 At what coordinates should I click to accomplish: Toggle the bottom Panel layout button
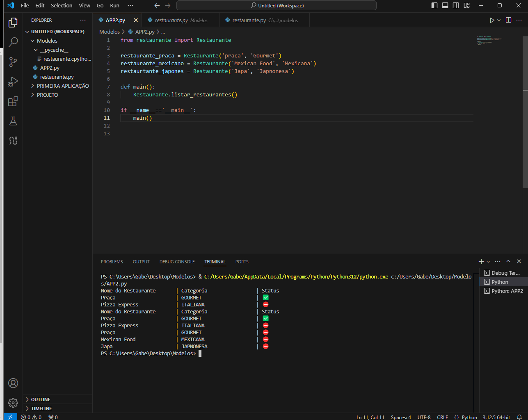pyautogui.click(x=445, y=5)
